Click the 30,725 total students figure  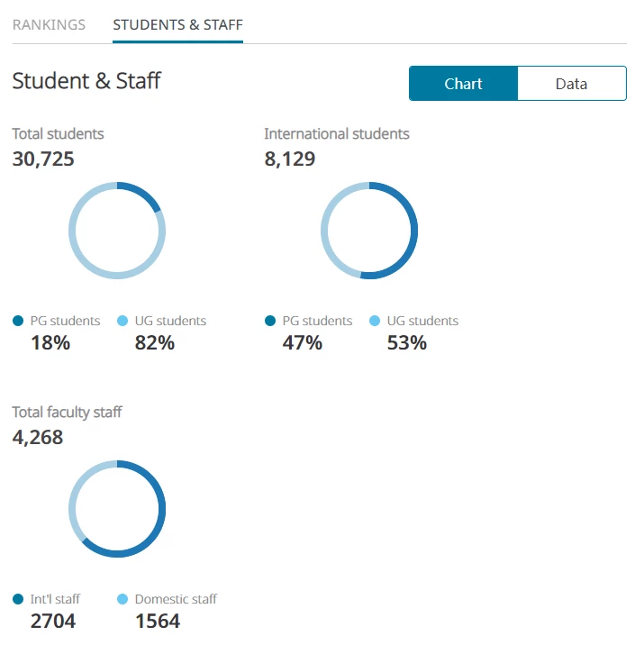tap(43, 159)
